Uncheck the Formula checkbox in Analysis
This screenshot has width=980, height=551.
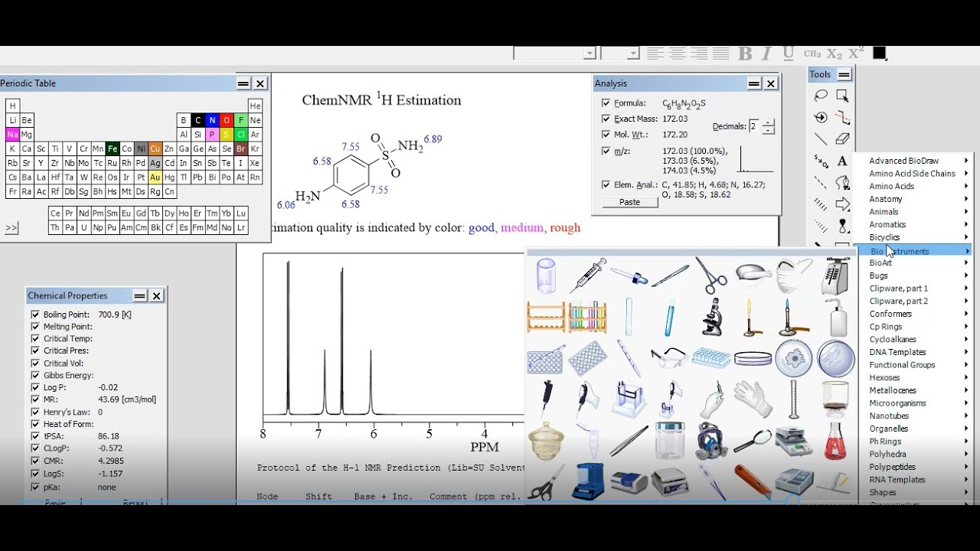606,103
